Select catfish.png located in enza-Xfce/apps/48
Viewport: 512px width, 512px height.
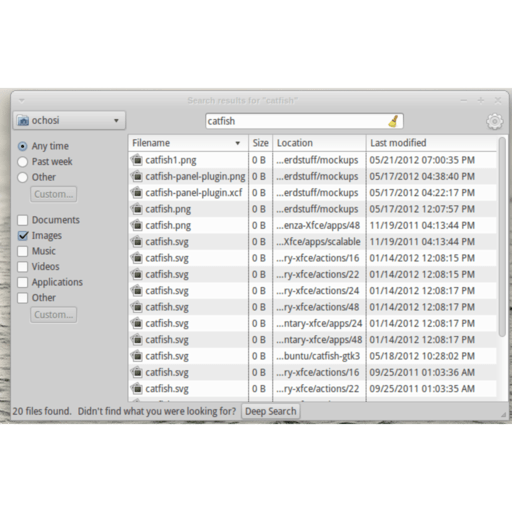click(168, 226)
